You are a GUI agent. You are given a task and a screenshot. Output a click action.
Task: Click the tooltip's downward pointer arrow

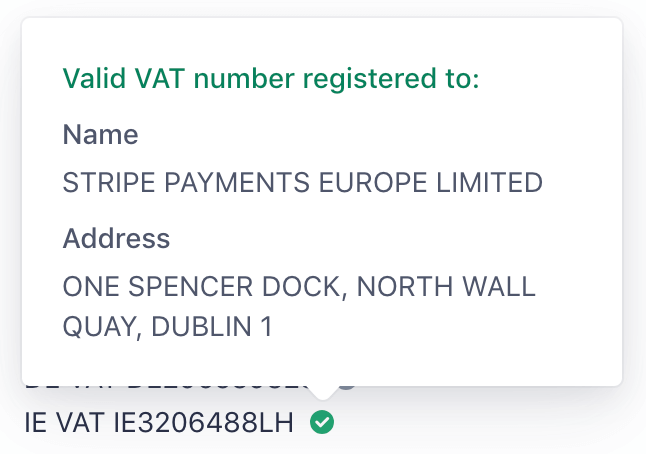[x=322, y=392]
